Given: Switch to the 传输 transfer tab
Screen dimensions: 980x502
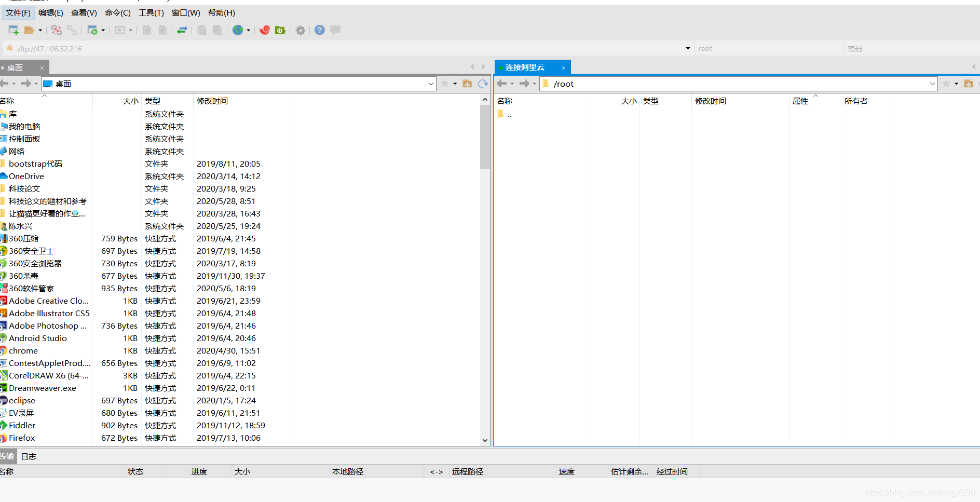Looking at the screenshot, I should click(x=7, y=457).
